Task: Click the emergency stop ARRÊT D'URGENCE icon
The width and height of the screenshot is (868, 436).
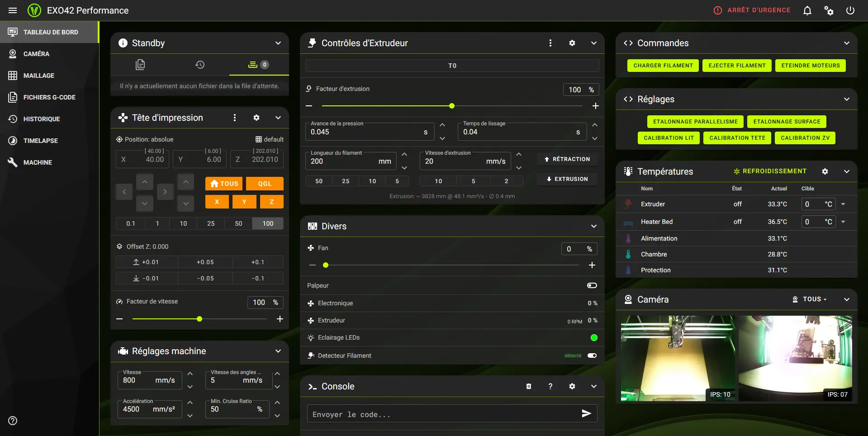Action: pos(717,10)
